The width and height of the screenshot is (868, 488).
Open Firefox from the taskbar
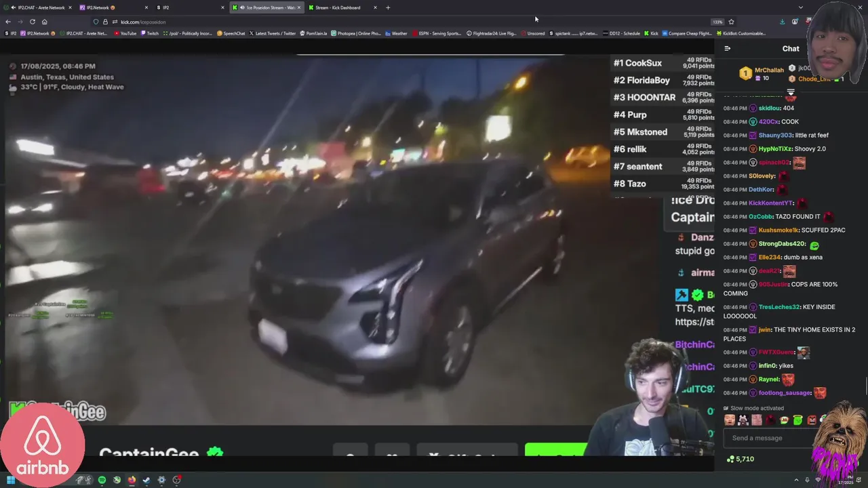point(132,480)
